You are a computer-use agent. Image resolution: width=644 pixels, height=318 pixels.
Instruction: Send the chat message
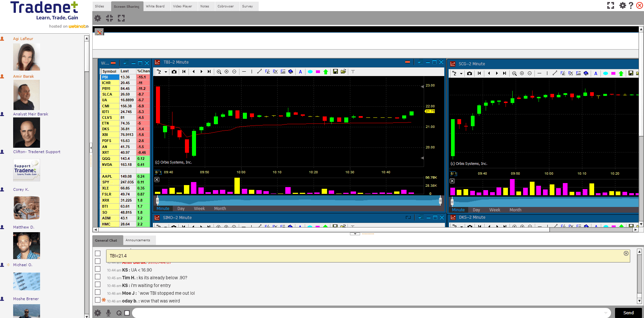[629, 313]
